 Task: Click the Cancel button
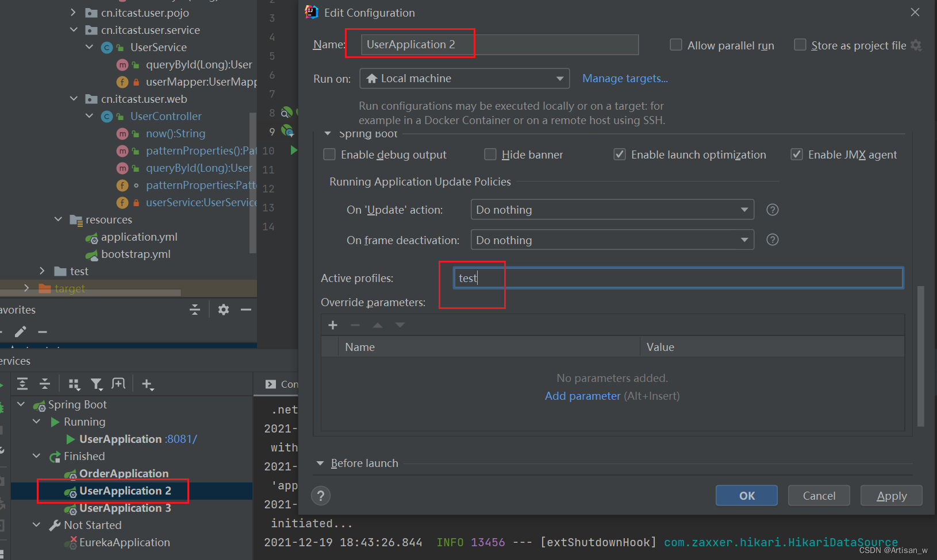[819, 496]
